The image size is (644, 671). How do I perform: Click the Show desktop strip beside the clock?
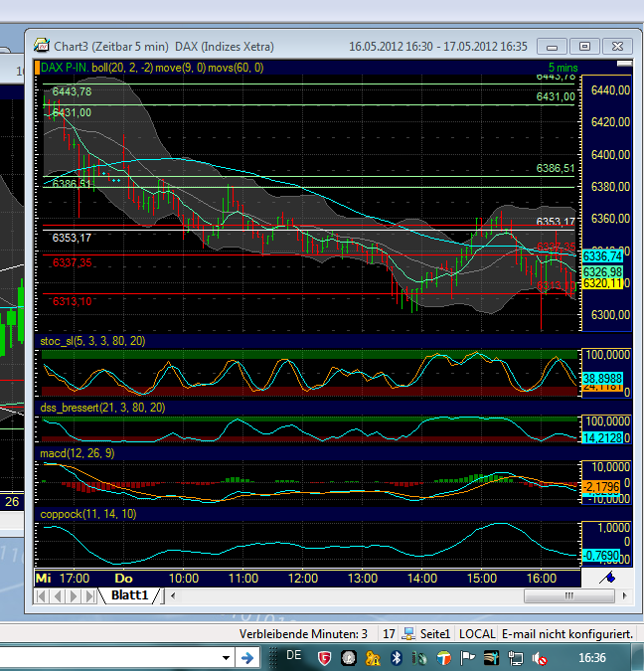[638, 658]
